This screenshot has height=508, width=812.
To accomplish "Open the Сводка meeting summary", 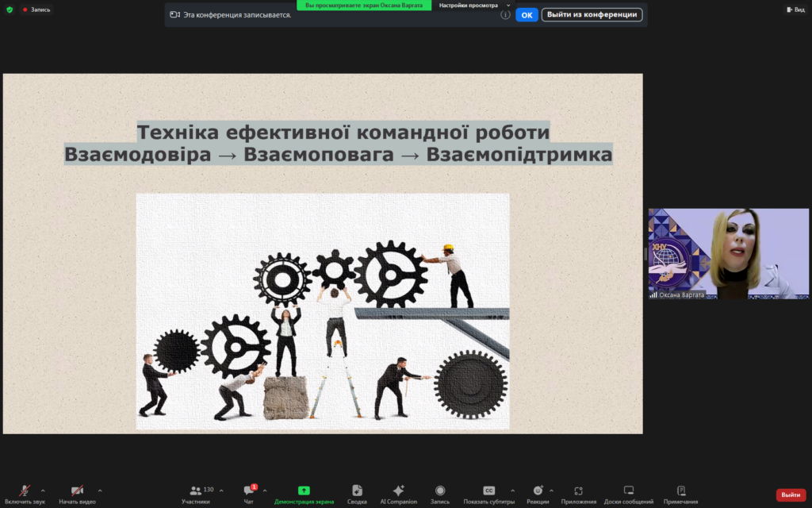I will pos(357,491).
